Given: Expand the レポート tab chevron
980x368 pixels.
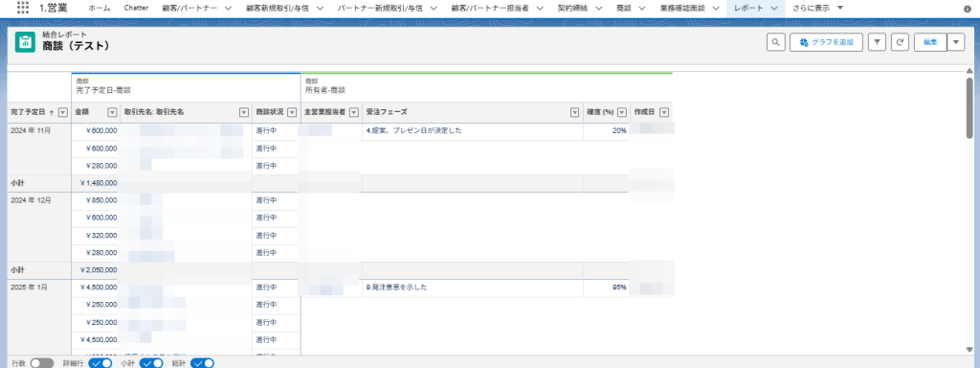Looking at the screenshot, I should [773, 8].
